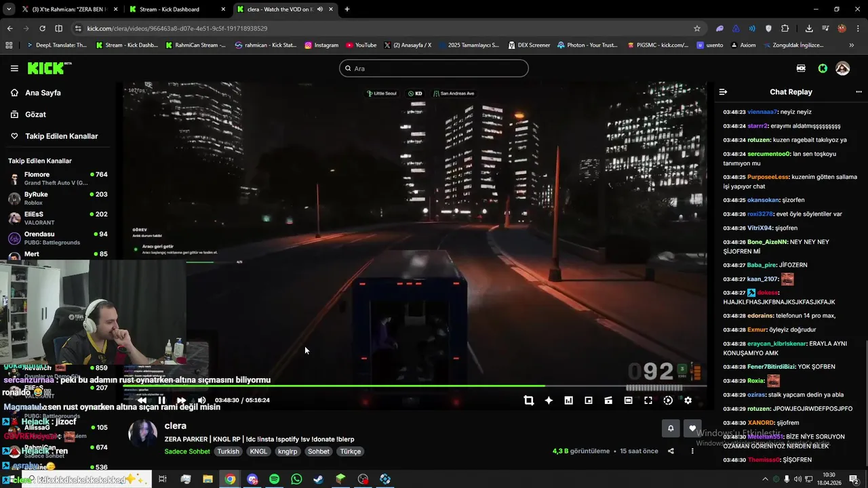Open the Chrome extensions puzzle icon

(785, 28)
